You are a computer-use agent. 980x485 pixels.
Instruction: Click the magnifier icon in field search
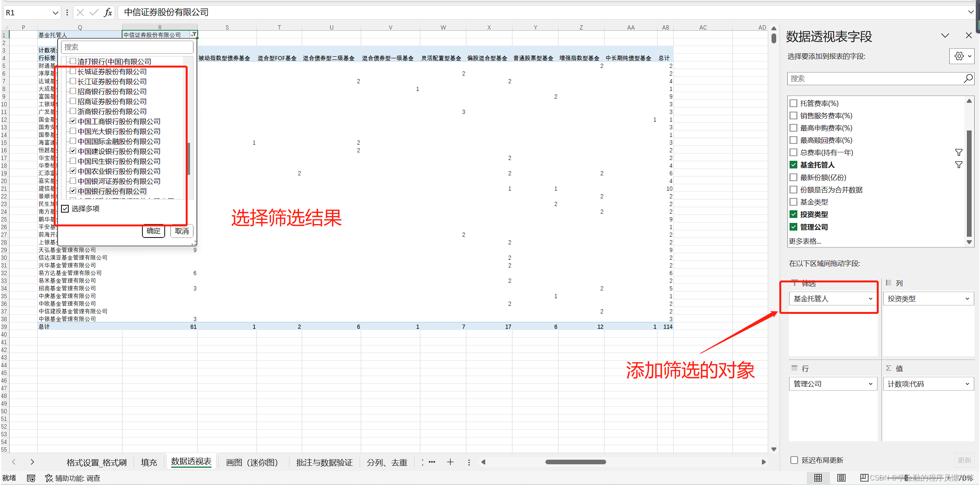coord(968,79)
